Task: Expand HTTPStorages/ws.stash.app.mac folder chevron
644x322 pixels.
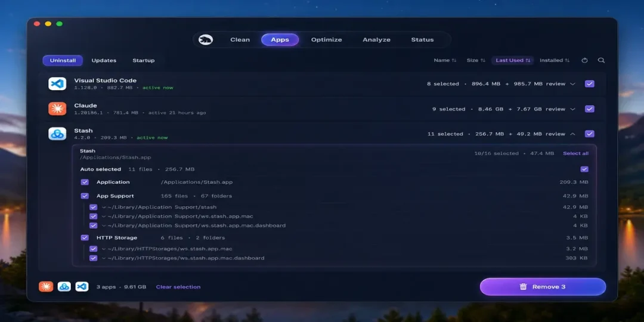Action: [x=104, y=249]
